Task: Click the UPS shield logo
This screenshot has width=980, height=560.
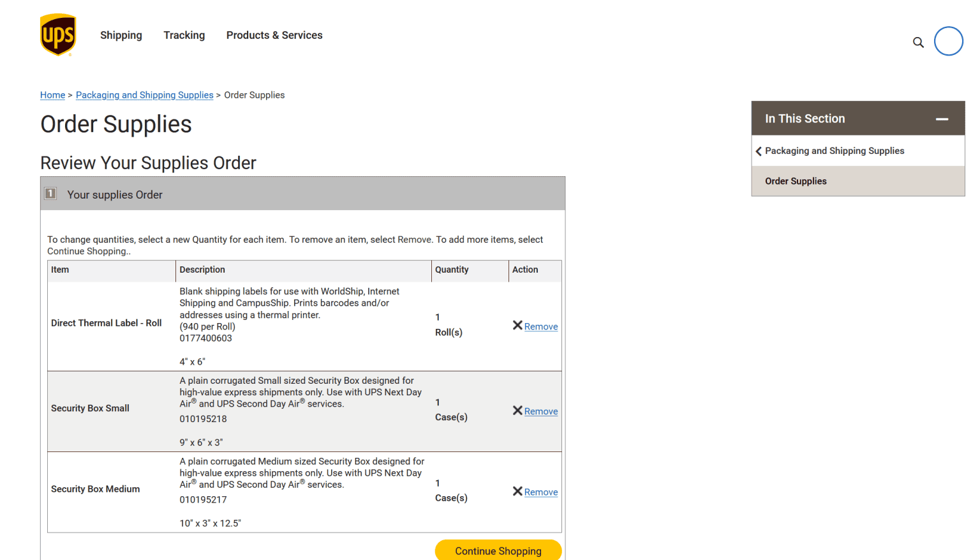Action: tap(58, 35)
